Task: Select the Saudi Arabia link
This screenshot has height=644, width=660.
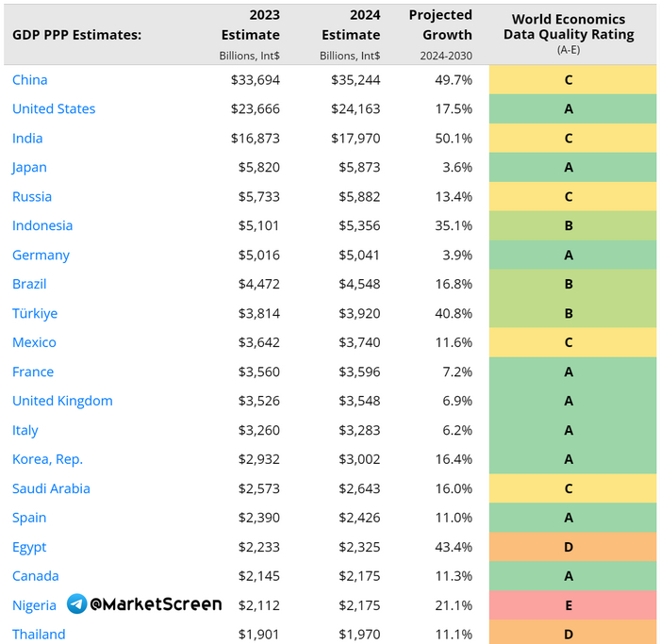Action: click(x=51, y=488)
